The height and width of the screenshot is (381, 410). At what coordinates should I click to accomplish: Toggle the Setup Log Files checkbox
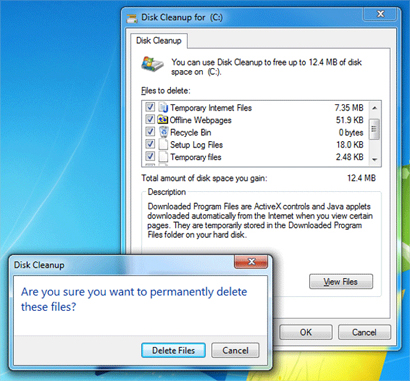click(150, 144)
